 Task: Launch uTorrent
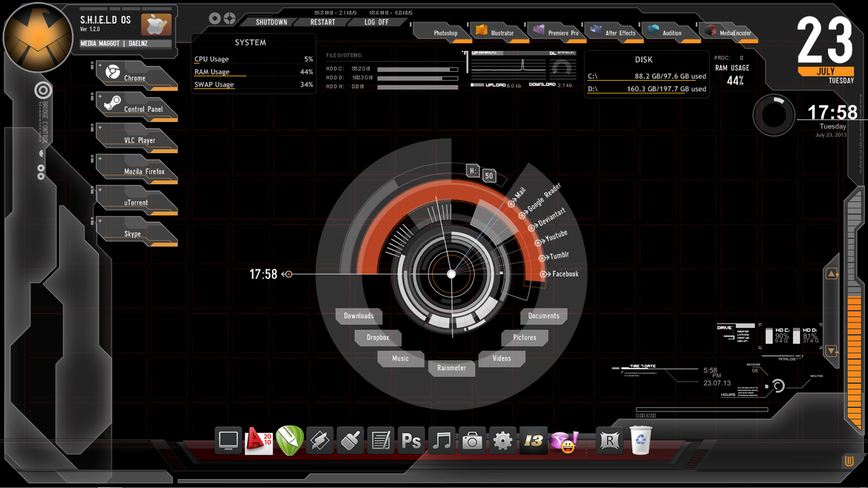137,199
